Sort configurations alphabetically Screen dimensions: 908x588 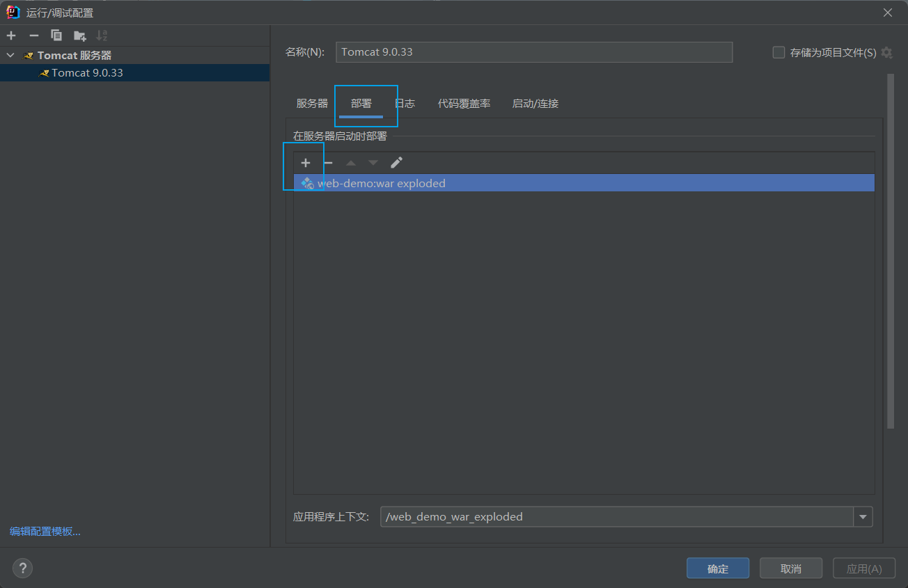102,35
